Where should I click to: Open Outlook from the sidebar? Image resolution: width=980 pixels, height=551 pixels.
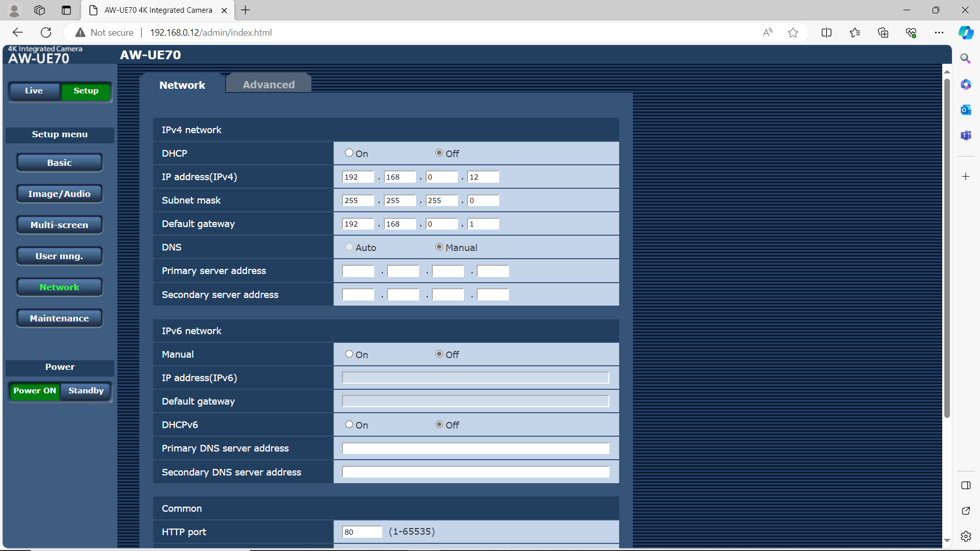966,110
